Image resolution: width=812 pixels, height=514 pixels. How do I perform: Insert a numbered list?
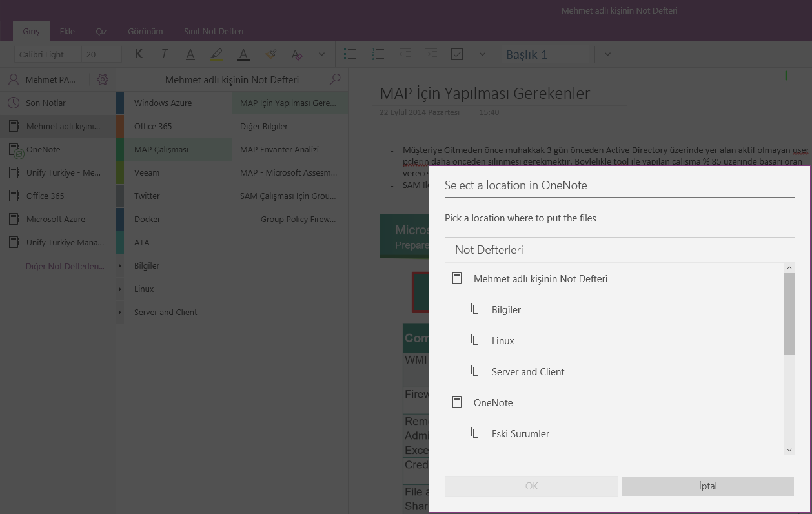click(x=378, y=54)
